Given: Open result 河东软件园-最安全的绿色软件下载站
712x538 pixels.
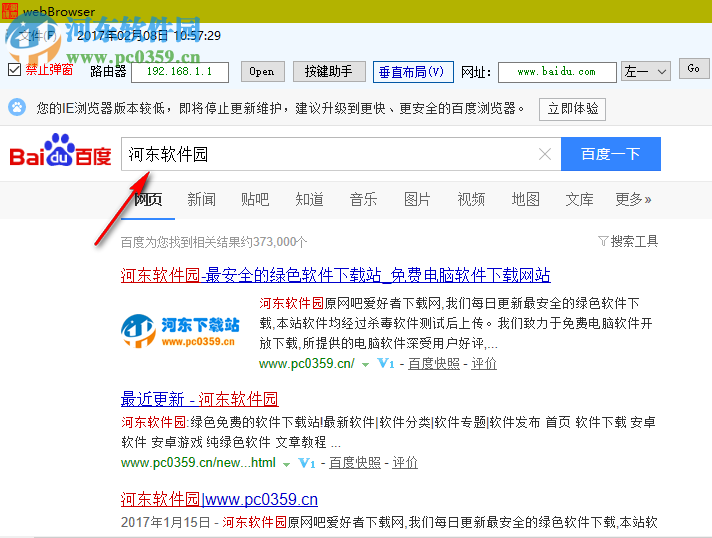Looking at the screenshot, I should (336, 275).
